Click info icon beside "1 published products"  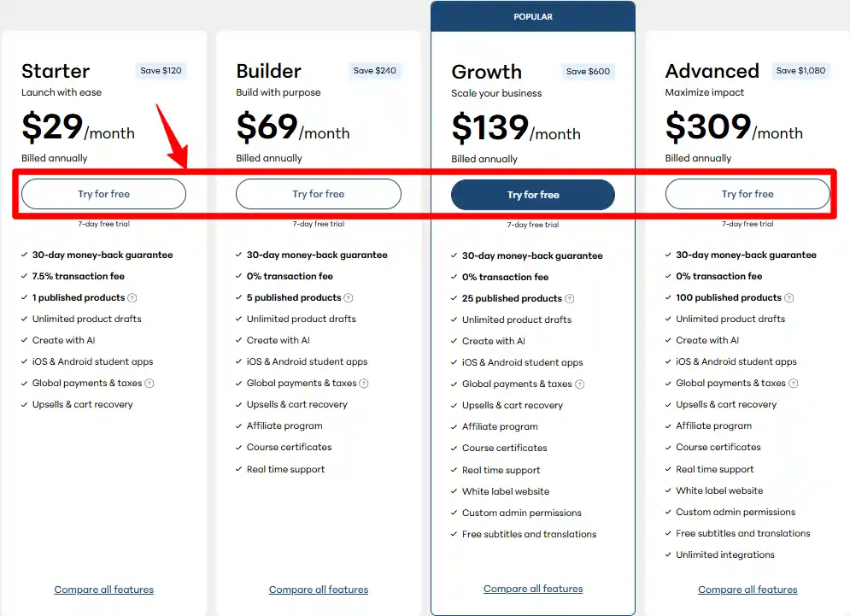coord(132,298)
